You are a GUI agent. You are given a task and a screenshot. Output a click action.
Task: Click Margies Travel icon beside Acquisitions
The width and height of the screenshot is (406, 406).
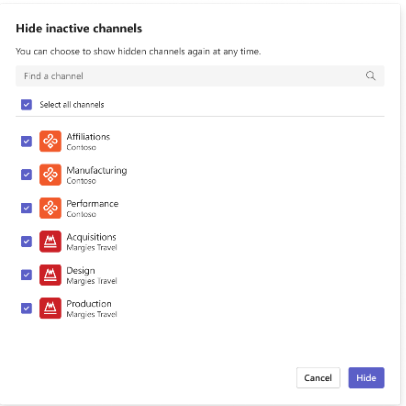(x=50, y=241)
